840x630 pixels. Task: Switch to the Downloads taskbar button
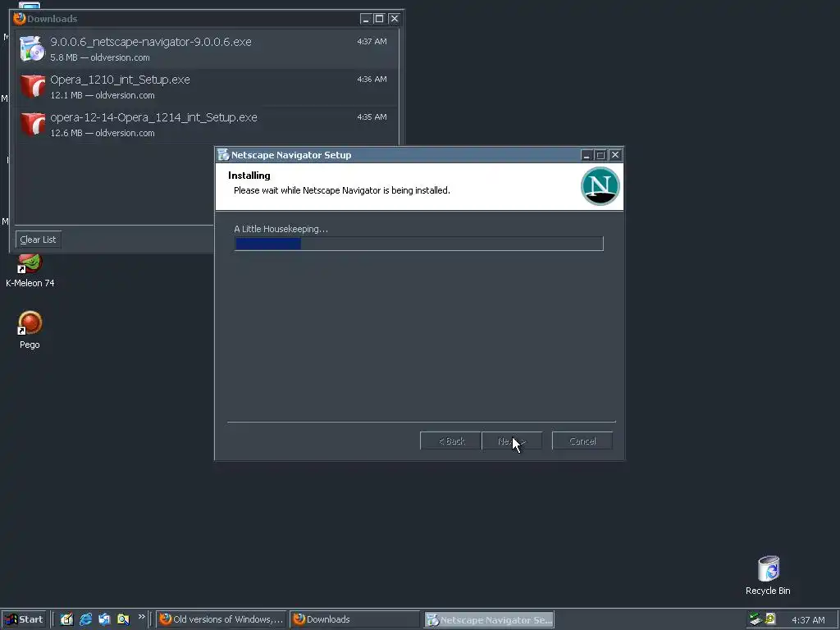click(x=354, y=619)
